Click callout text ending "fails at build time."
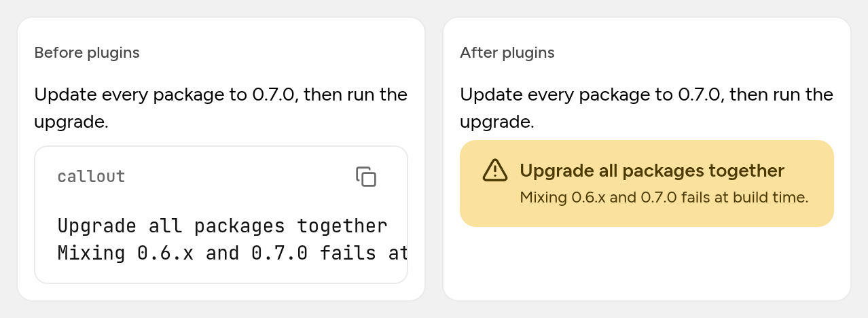 pos(664,198)
